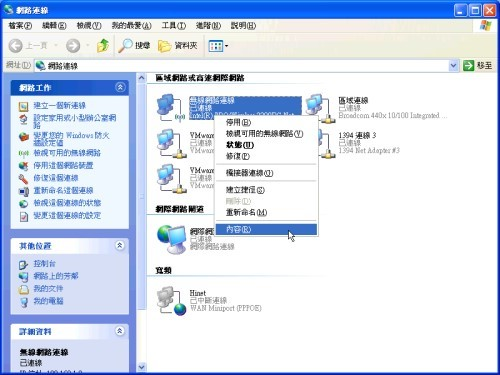Open the Tools (工具) menu
The width and height of the screenshot is (500, 375).
tap(174, 26)
